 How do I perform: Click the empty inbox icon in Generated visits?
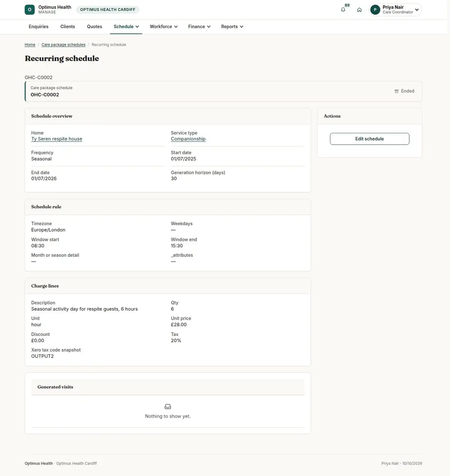tap(168, 407)
